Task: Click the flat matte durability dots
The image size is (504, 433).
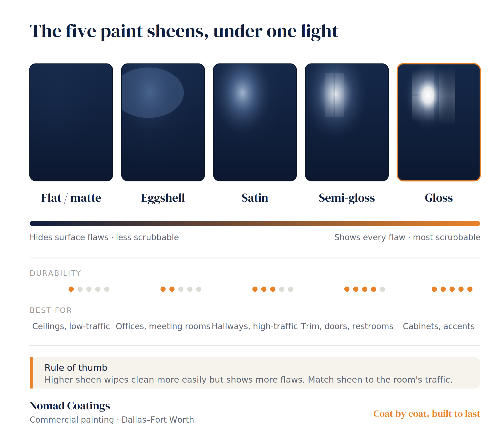Action: (89, 289)
